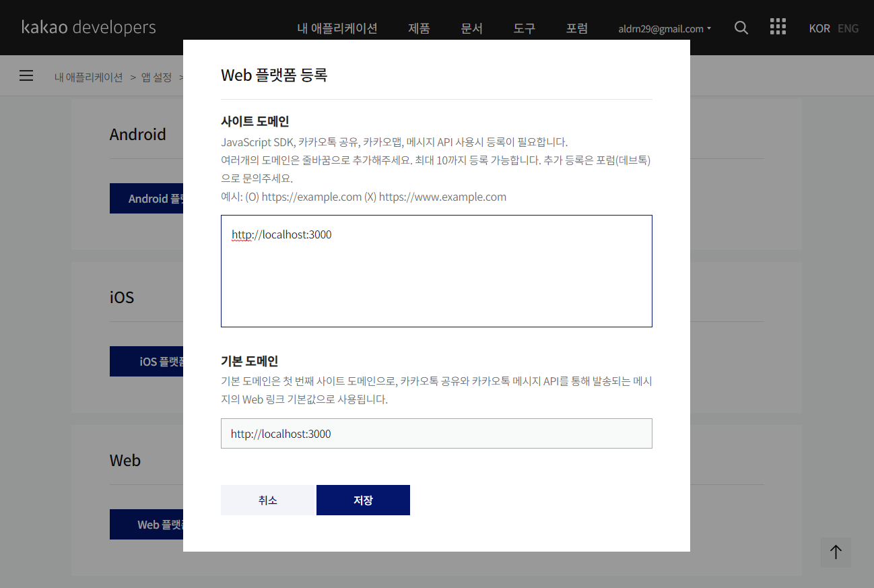Click the 기본 도메인 heading

[x=249, y=361]
